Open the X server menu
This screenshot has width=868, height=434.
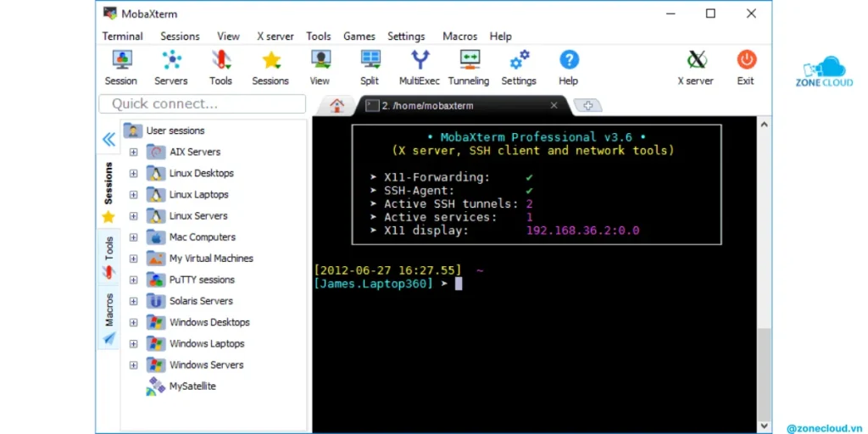275,36
